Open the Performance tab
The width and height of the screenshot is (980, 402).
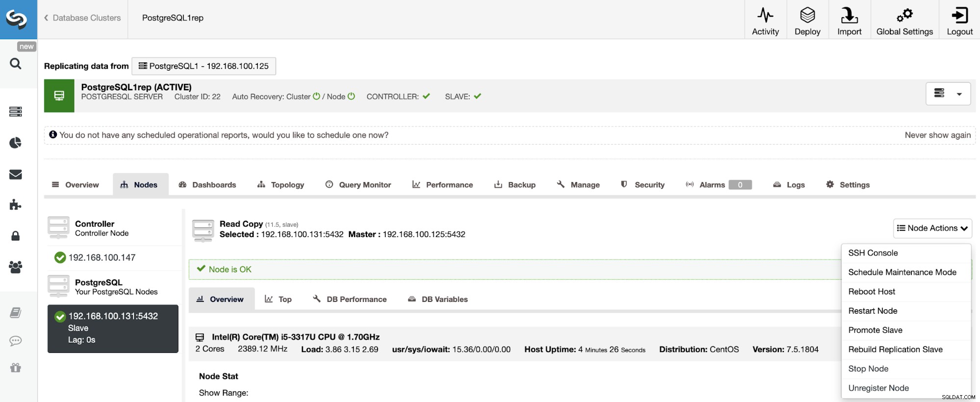pyautogui.click(x=443, y=185)
